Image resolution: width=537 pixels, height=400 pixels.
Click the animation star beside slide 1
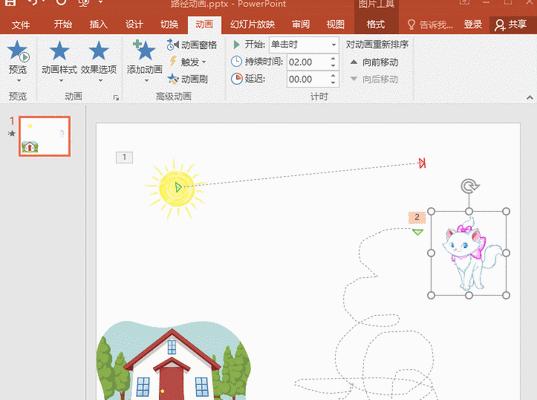tap(12, 133)
